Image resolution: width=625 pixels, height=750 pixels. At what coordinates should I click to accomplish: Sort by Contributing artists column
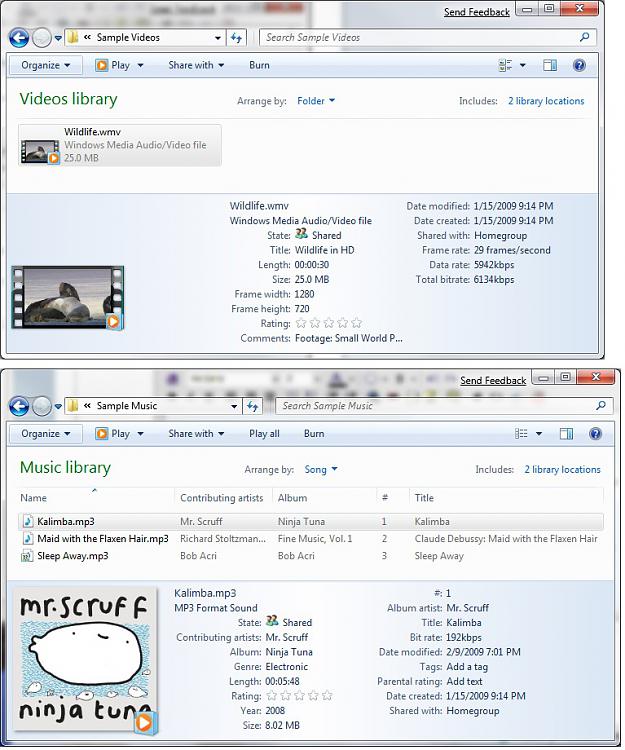click(x=223, y=497)
